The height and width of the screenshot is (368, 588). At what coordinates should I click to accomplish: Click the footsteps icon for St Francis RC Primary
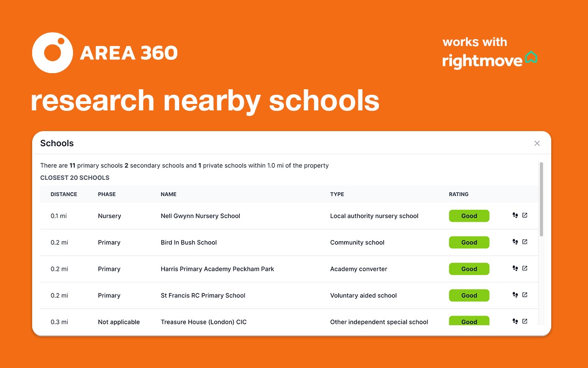(515, 295)
